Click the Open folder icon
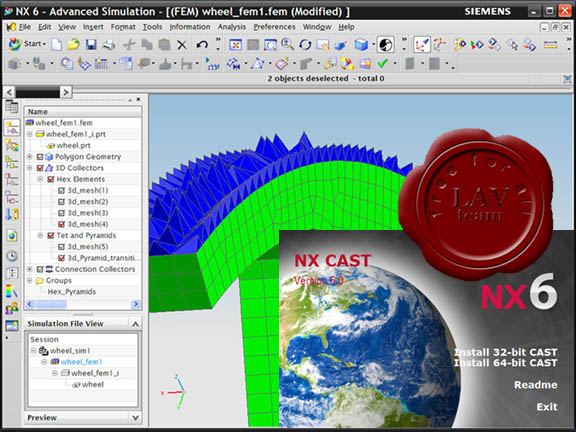This screenshot has height=432, width=576. pos(73,44)
